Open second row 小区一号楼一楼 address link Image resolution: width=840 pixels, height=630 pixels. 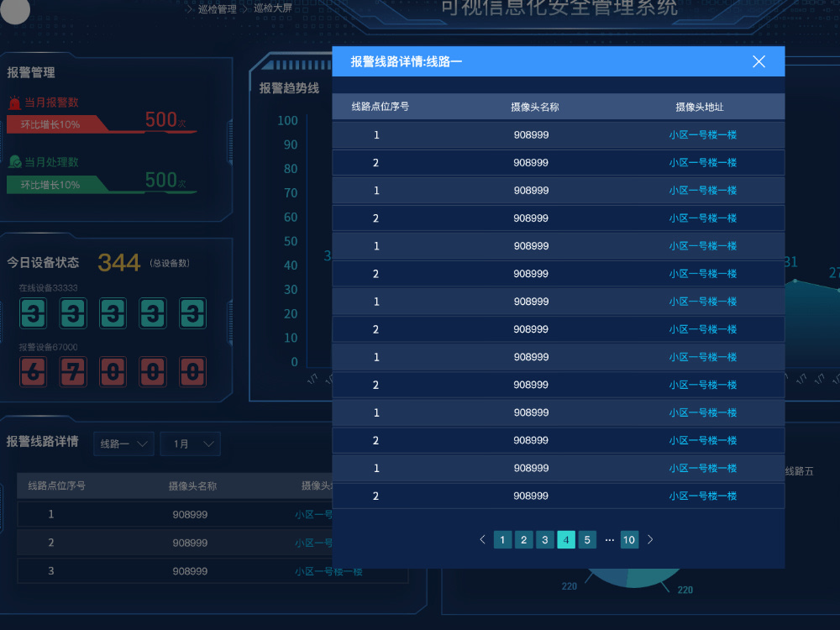click(x=703, y=163)
